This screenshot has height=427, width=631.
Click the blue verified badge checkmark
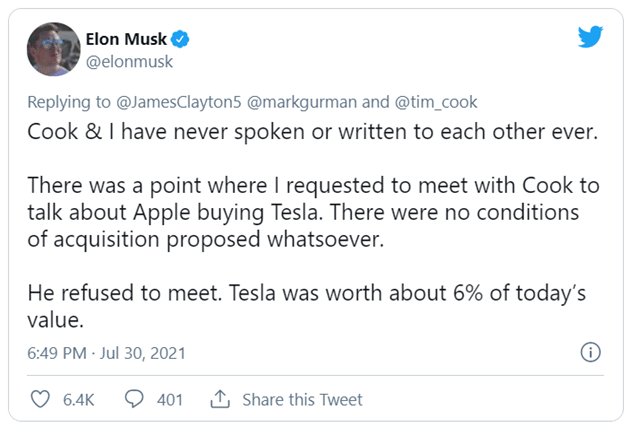183,39
